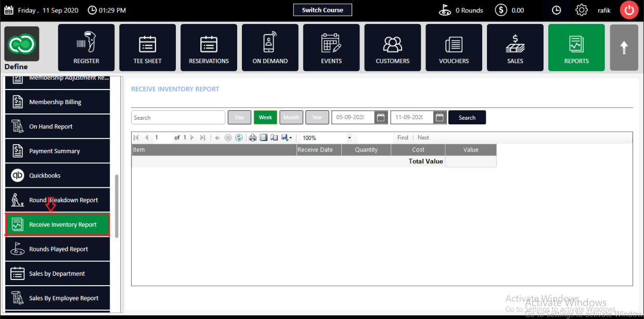Open Quickbooks in sidebar

[x=58, y=175]
